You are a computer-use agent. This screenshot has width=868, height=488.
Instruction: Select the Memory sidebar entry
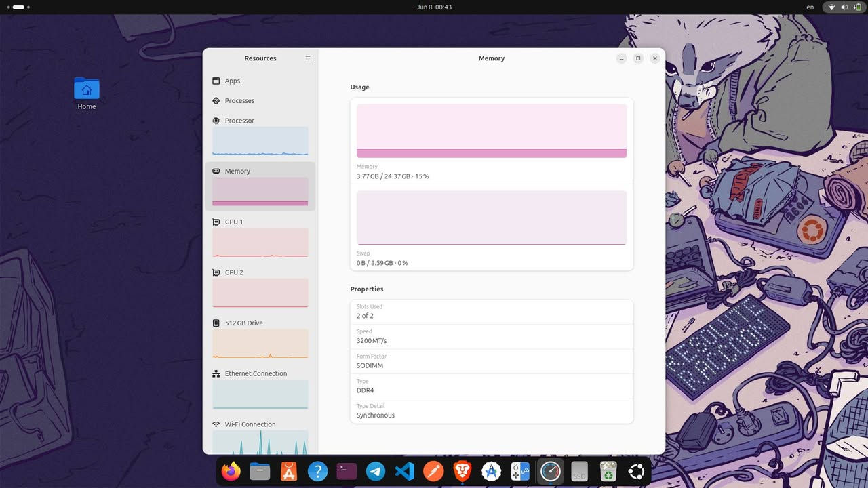click(x=260, y=186)
